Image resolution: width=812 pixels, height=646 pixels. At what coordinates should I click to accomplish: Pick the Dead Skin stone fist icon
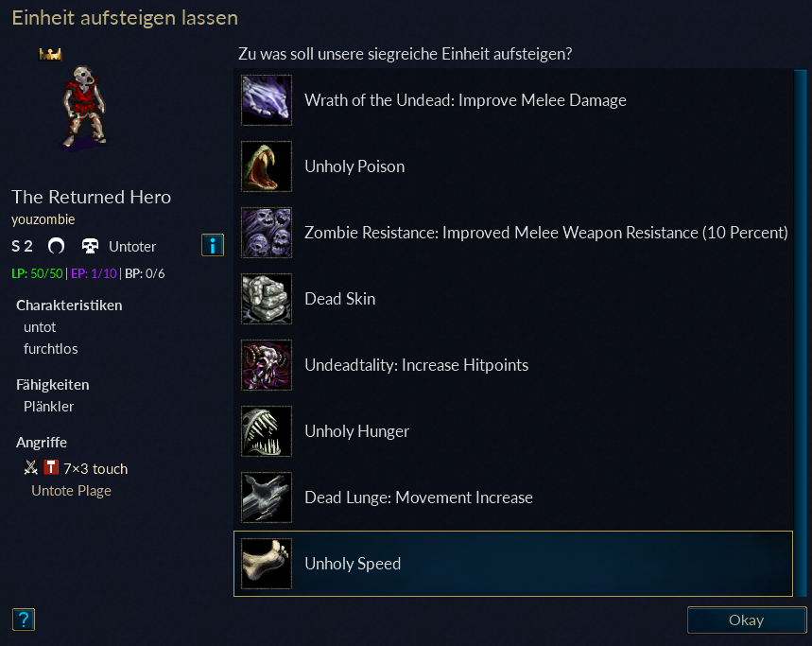click(267, 299)
